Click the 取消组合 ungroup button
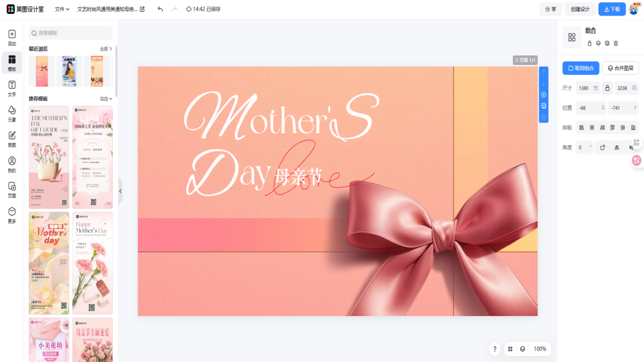644x362 pixels. [581, 68]
